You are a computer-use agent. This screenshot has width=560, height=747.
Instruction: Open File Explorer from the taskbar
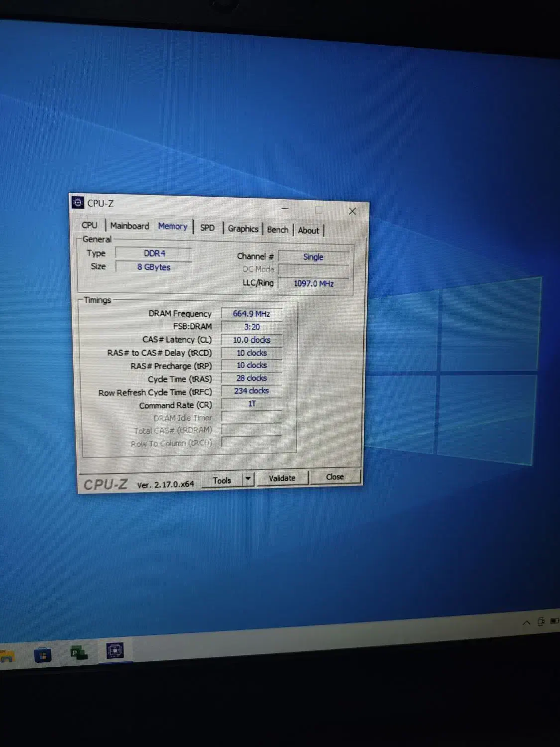(x=6, y=657)
